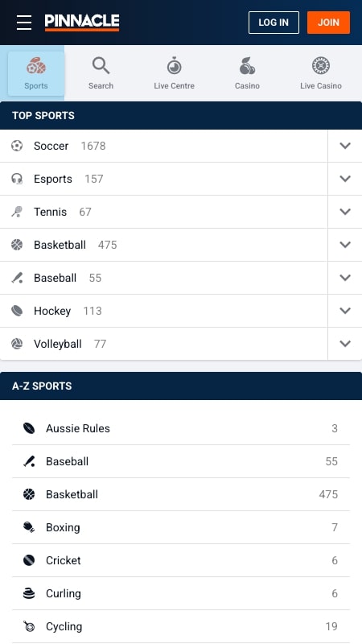Click the Esports headset icon
362x644 pixels.
pyautogui.click(x=17, y=179)
